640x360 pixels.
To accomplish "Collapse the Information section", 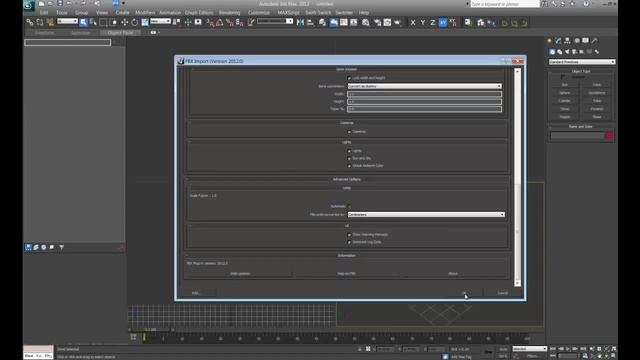I will tap(187, 256).
